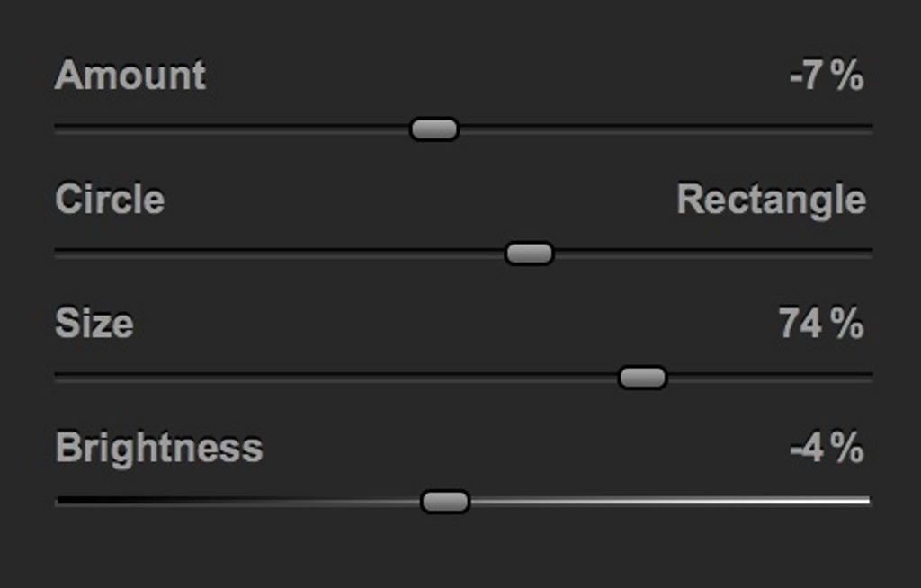This screenshot has height=588, width=921.
Task: Click the Size slider handle
Action: coord(642,378)
